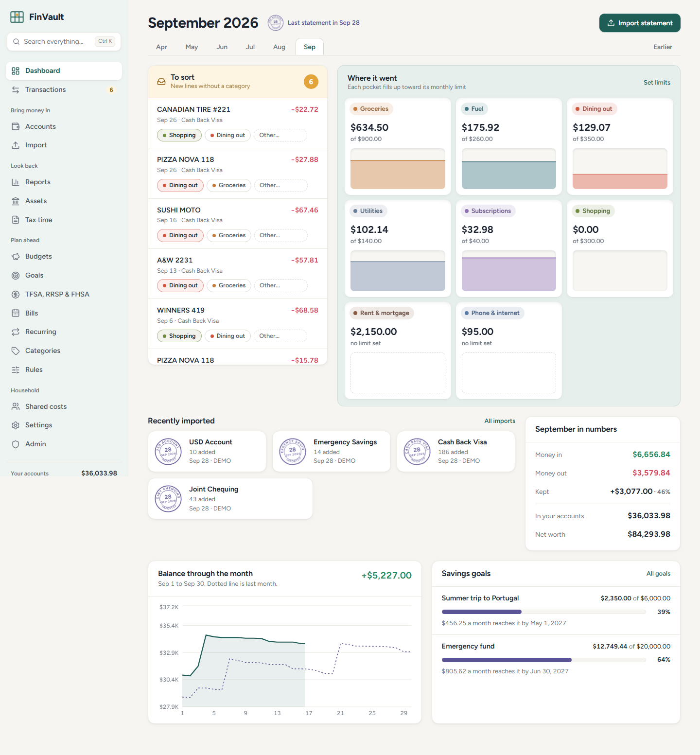Click the Emergency fund progress bar
Viewport: 700px width, 755px height.
(x=544, y=660)
